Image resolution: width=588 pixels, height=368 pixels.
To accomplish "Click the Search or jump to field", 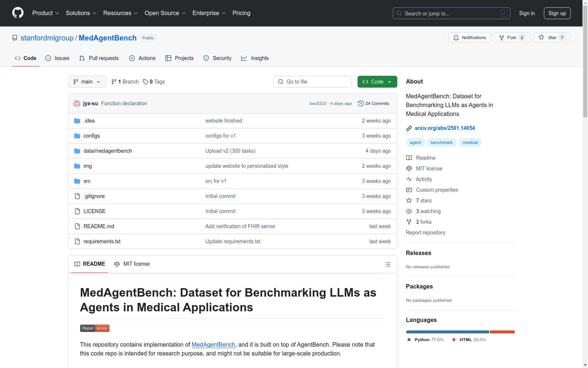I will tap(452, 13).
